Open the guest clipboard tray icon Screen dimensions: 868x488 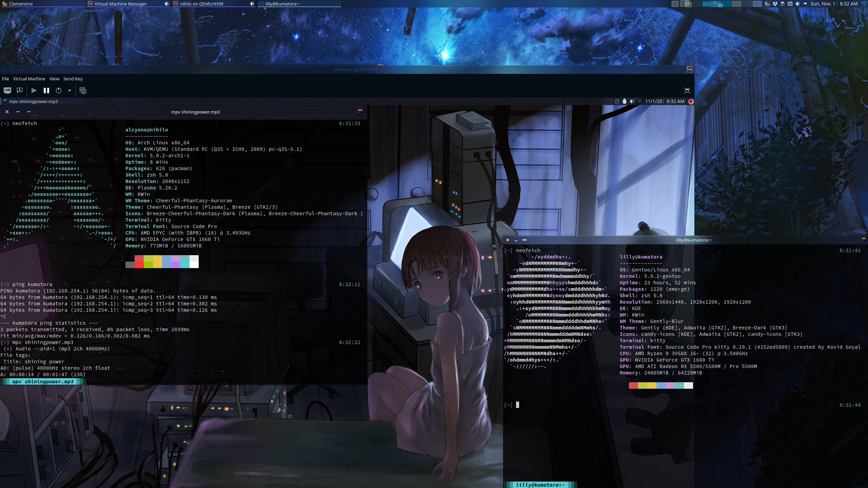[x=617, y=101]
